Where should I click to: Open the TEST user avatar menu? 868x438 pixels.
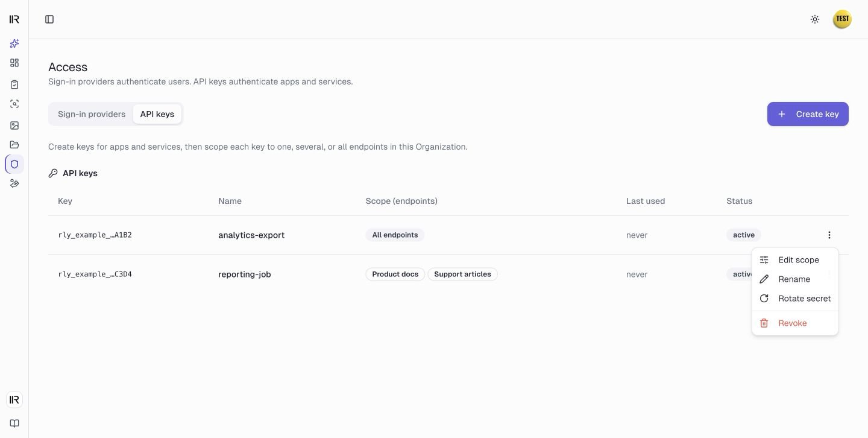842,19
